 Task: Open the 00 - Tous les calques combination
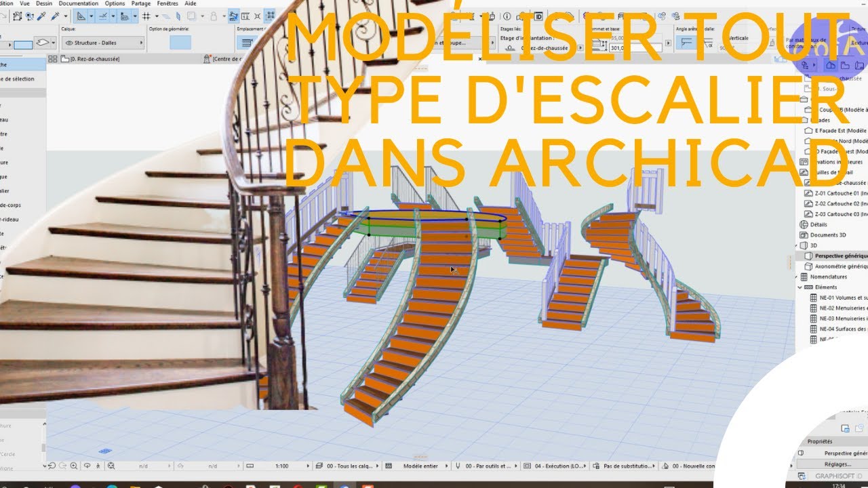(x=346, y=466)
